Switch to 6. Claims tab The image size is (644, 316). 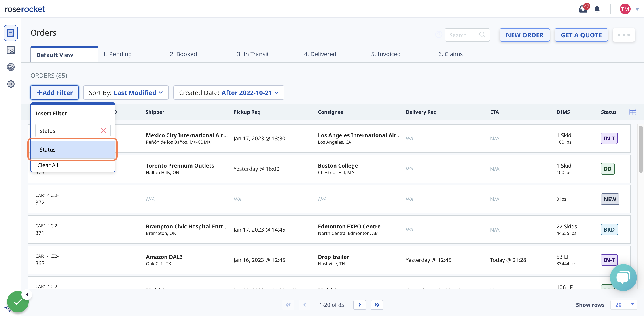[450, 54]
